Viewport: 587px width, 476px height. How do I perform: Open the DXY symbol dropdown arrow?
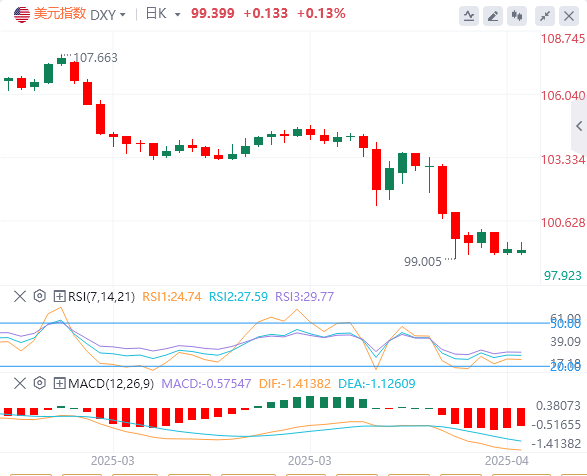122,15
